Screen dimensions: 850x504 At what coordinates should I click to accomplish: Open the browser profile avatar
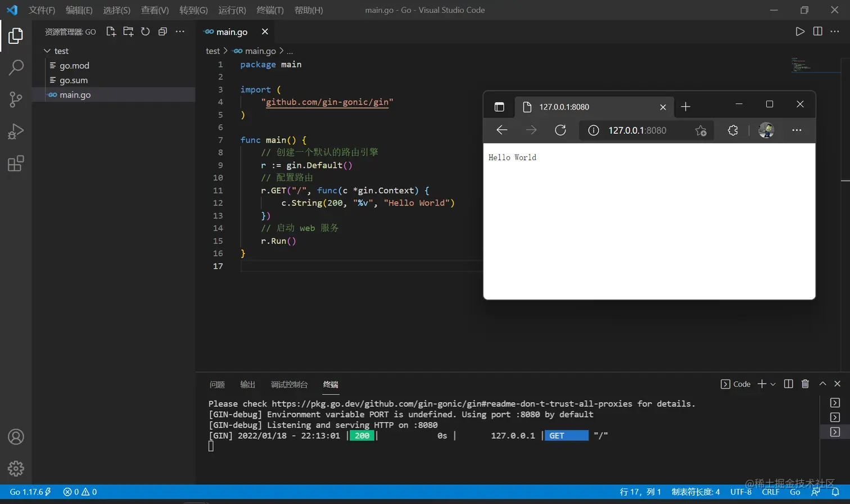(766, 130)
